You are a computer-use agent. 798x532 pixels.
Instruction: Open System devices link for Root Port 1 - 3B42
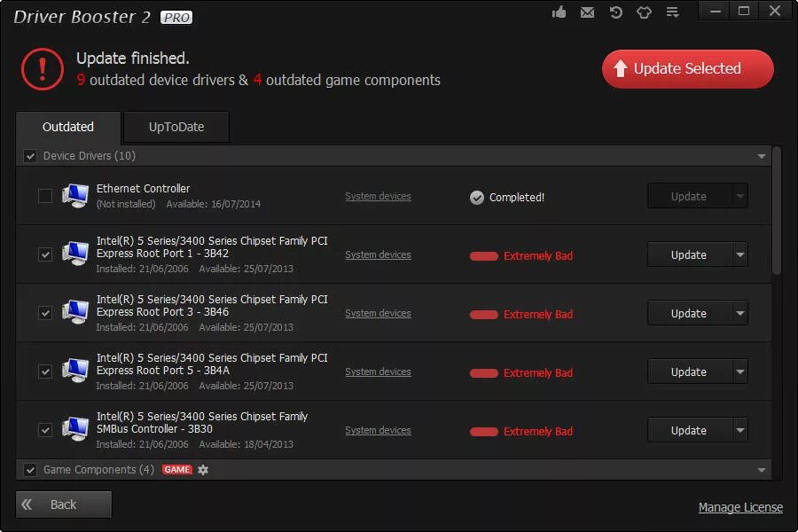click(x=378, y=255)
